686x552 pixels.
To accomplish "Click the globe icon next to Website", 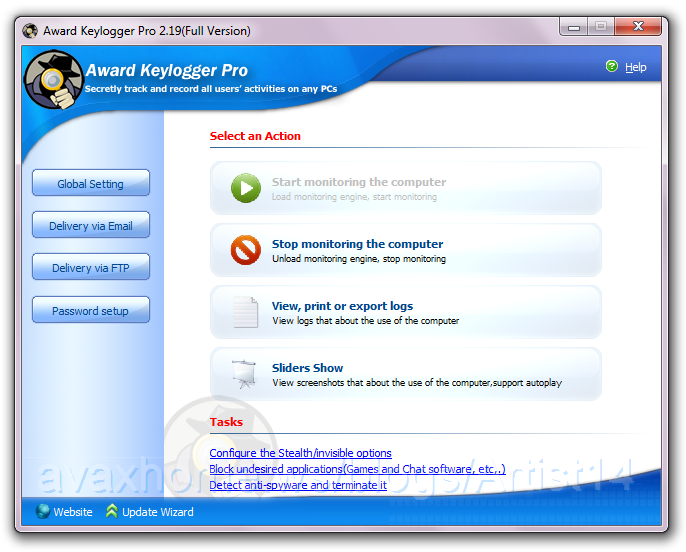I will [42, 511].
